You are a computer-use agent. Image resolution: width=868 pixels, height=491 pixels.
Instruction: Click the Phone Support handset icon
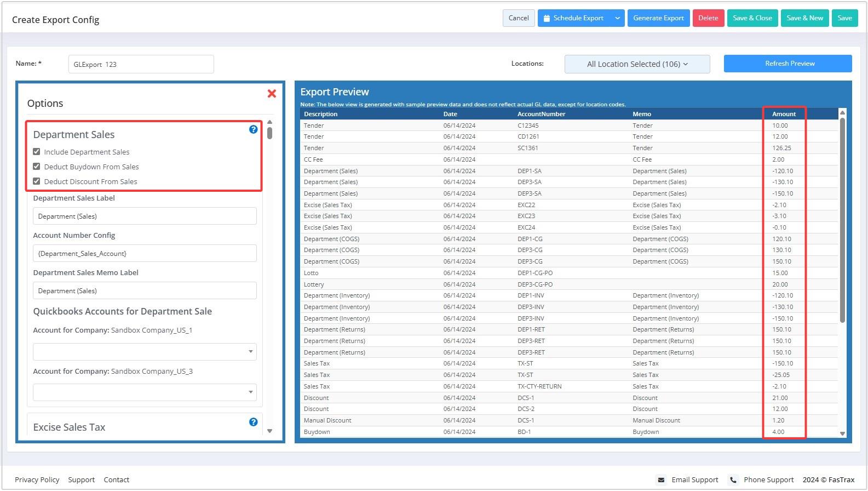tap(733, 480)
